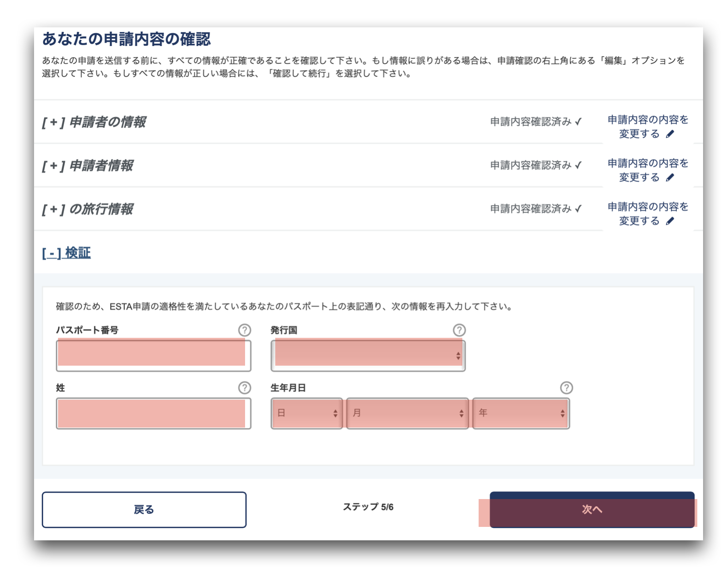Click help icon next to 発行国
The image size is (728, 572).
point(459,330)
